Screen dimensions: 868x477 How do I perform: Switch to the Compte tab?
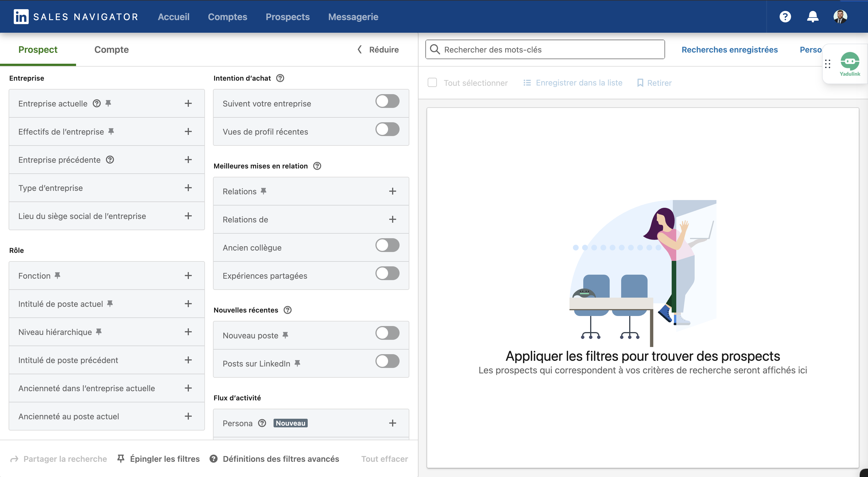[112, 50]
